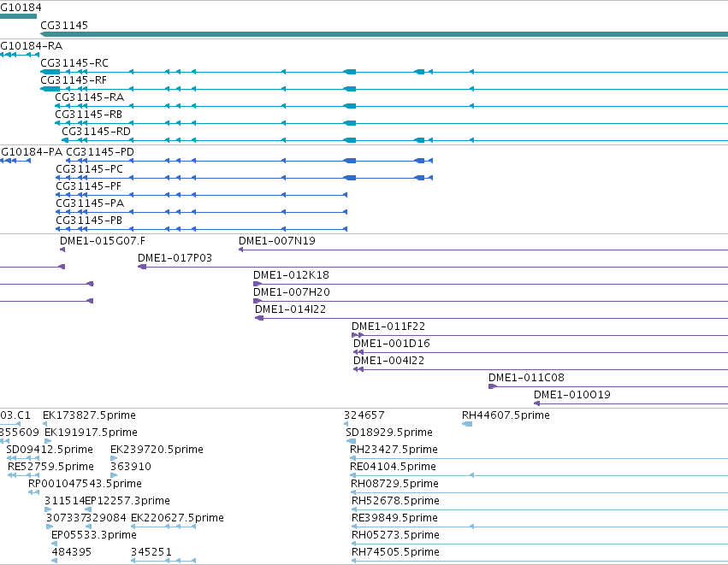This screenshot has width=728, height=565.
Task: Select transcript CG31145-RC label
Action: tap(74, 63)
